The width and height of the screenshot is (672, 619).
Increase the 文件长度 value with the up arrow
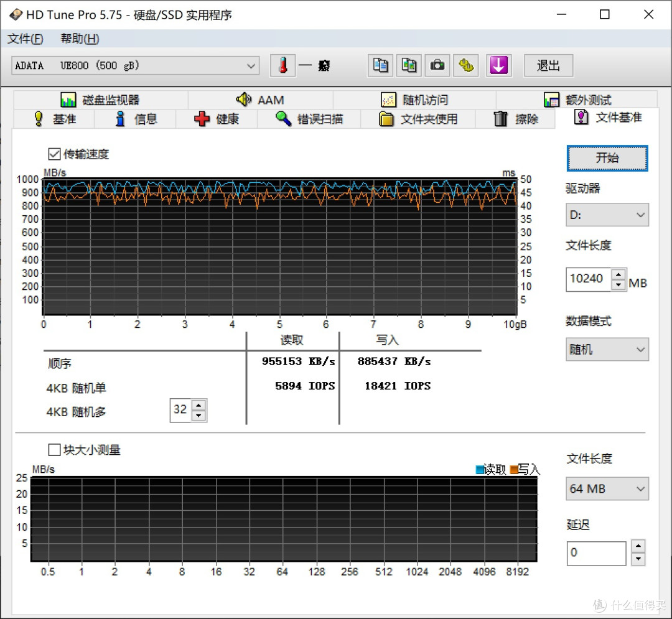pyautogui.click(x=618, y=274)
